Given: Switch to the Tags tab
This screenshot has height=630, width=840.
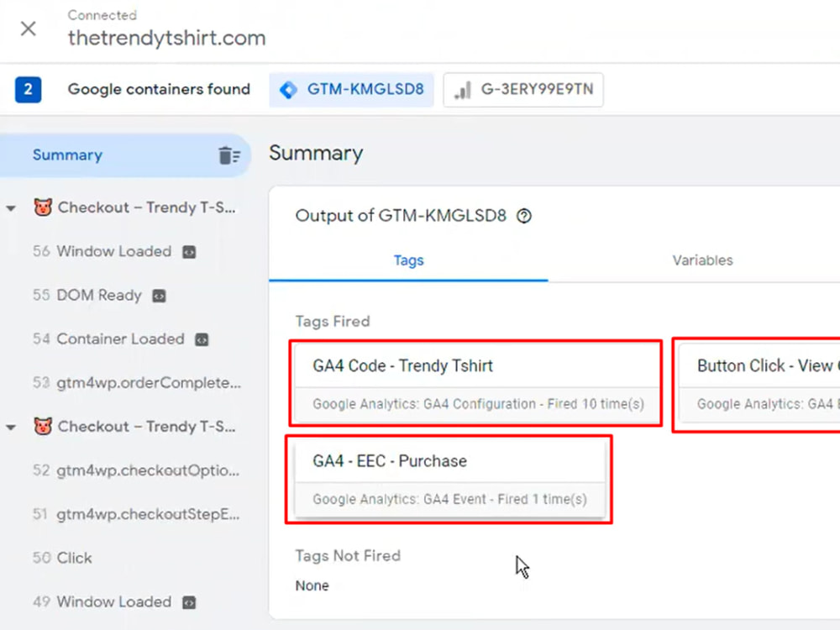Looking at the screenshot, I should click(x=408, y=261).
